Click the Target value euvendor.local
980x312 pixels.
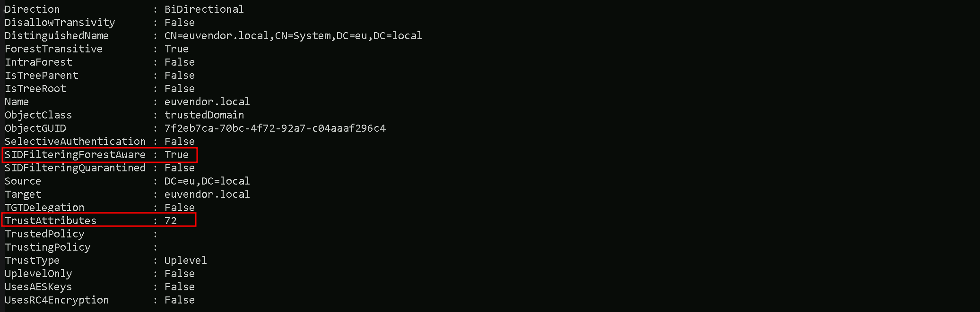(207, 194)
